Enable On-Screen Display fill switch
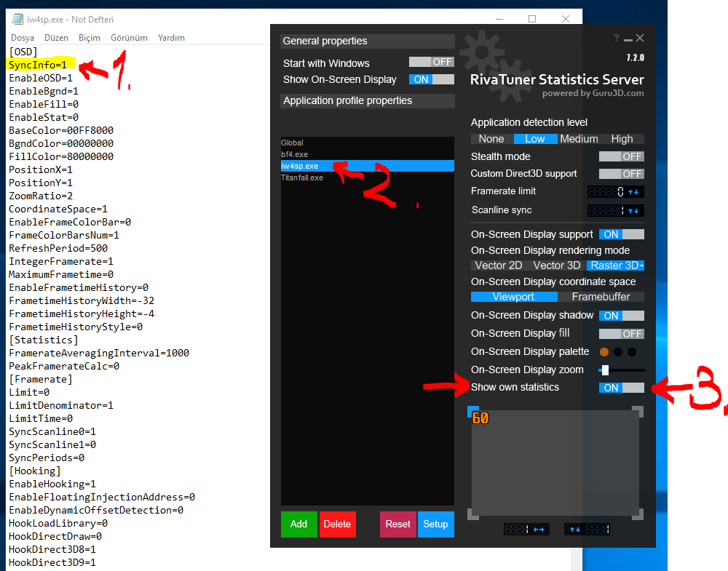Image resolution: width=728 pixels, height=571 pixels. click(x=621, y=334)
